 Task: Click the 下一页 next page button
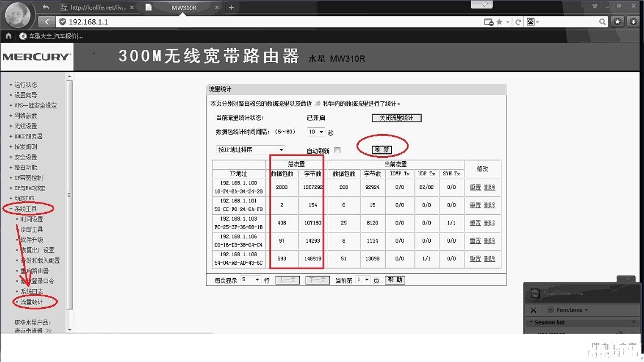click(x=317, y=280)
